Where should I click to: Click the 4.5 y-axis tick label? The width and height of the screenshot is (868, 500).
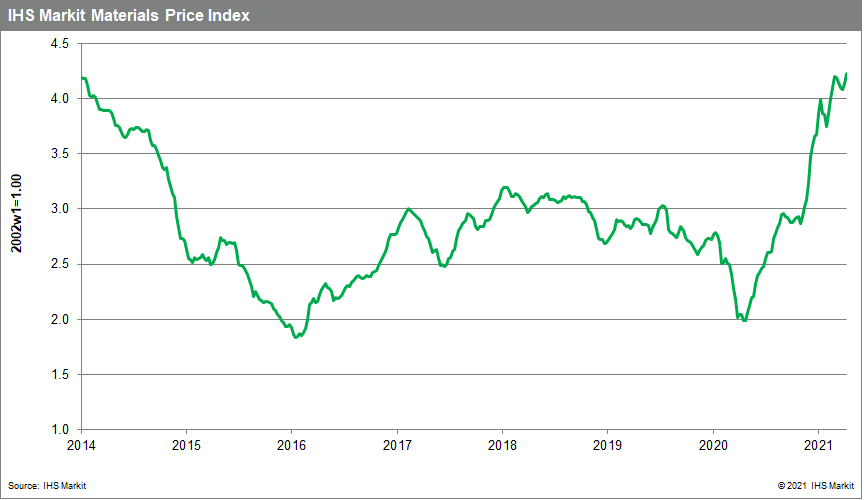59,45
